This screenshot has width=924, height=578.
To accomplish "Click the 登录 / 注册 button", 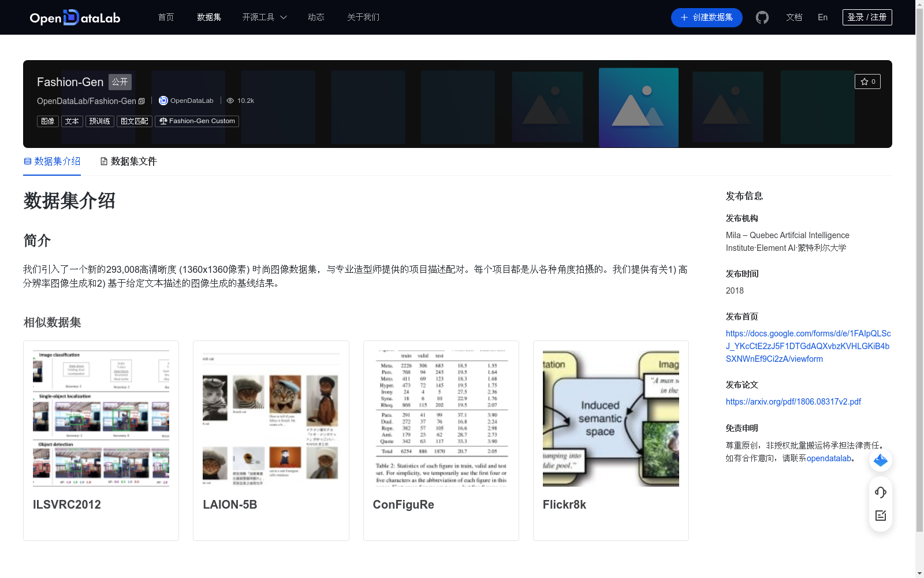I will [867, 17].
